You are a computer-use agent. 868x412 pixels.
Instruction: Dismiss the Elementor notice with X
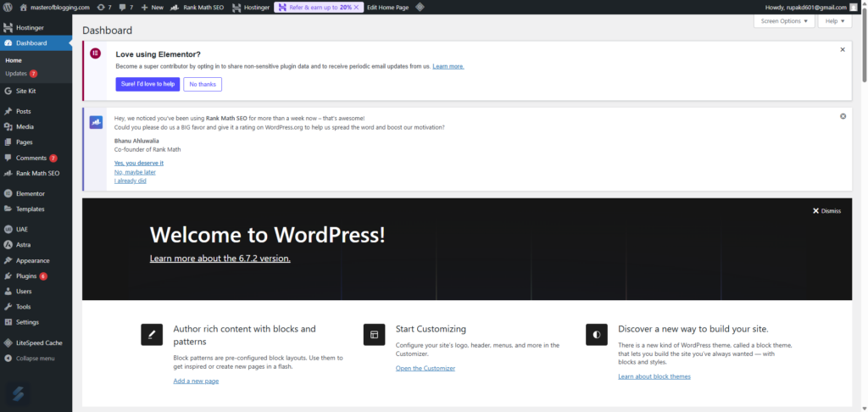(x=843, y=49)
